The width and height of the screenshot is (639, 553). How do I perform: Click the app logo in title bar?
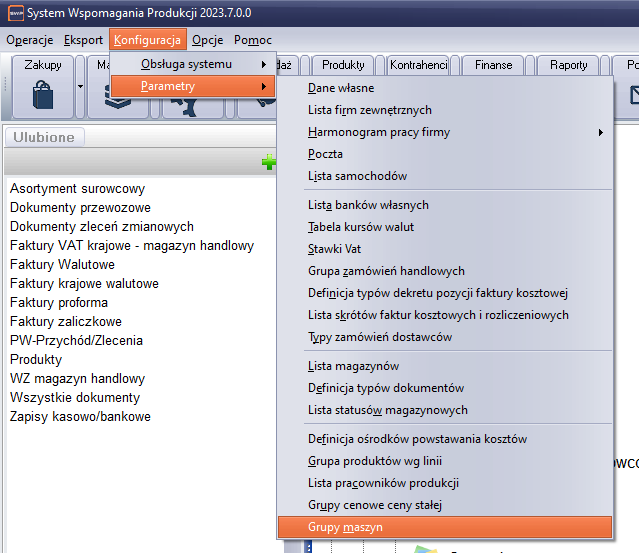pyautogui.click(x=13, y=14)
